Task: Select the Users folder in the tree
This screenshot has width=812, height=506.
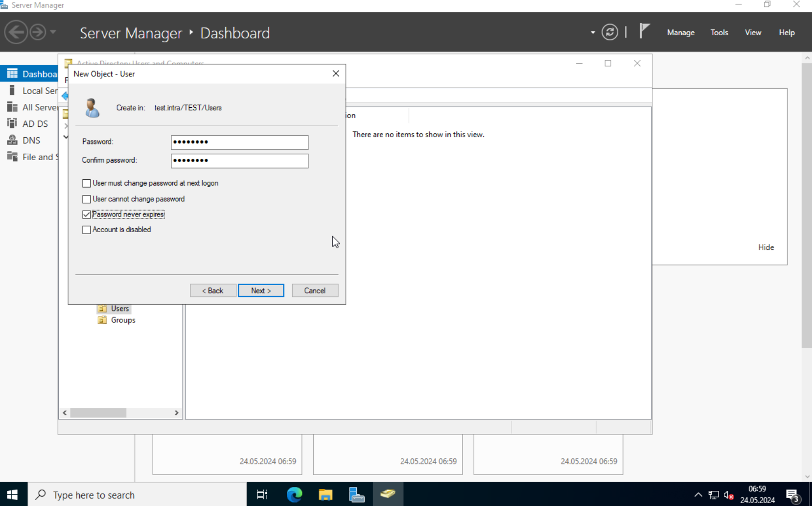Action: [x=119, y=309]
